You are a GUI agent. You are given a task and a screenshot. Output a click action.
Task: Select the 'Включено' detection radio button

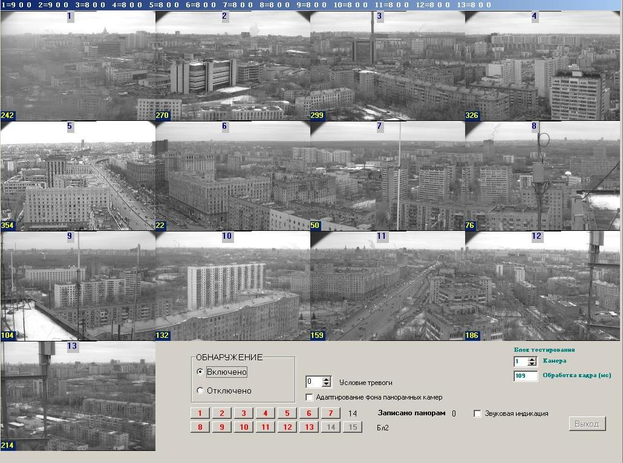click(201, 371)
